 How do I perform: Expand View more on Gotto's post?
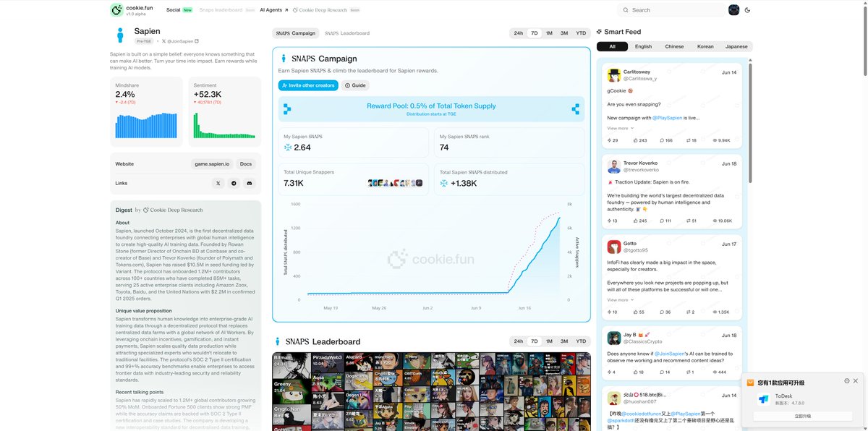(620, 299)
